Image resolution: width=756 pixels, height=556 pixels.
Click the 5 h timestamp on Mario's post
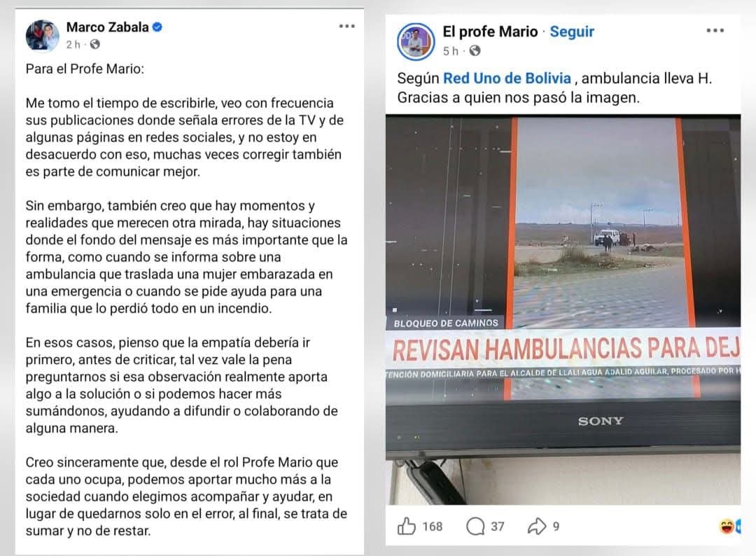pyautogui.click(x=450, y=50)
